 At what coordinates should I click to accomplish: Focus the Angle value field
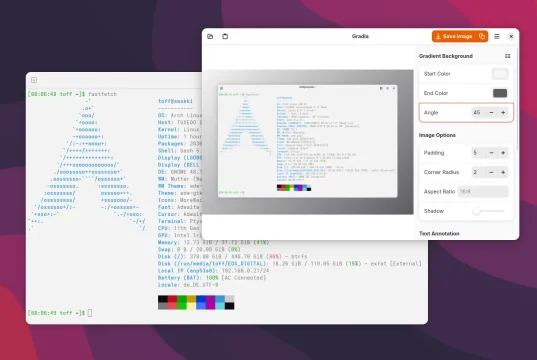pyautogui.click(x=478, y=112)
